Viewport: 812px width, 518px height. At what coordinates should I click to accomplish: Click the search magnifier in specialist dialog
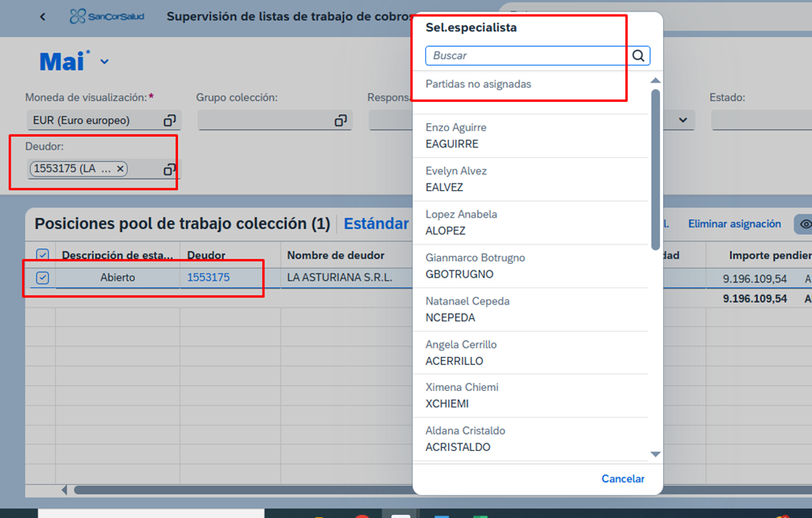[638, 56]
